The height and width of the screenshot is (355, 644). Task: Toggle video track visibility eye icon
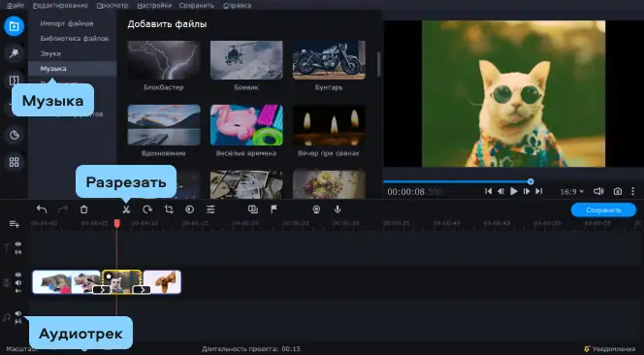[x=18, y=274]
